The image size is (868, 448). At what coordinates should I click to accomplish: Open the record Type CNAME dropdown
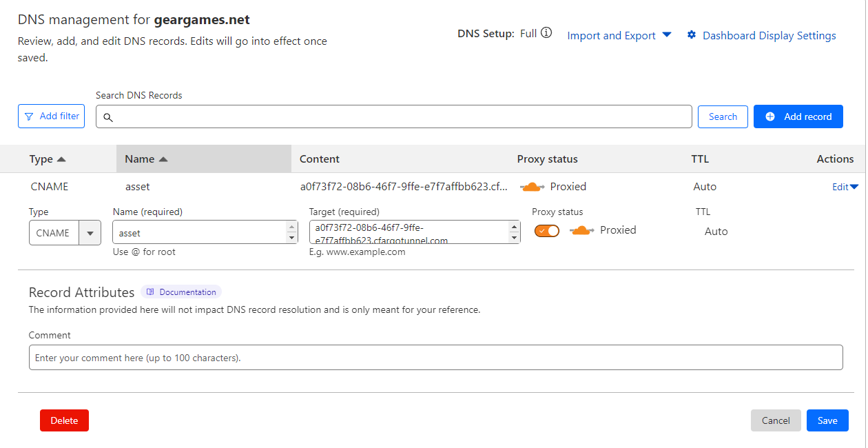(90, 233)
